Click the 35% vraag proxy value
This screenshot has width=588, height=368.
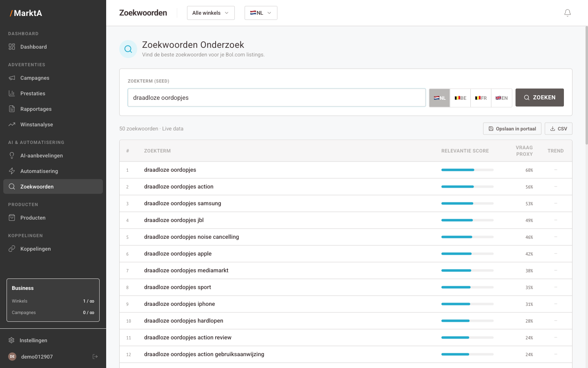(x=529, y=287)
